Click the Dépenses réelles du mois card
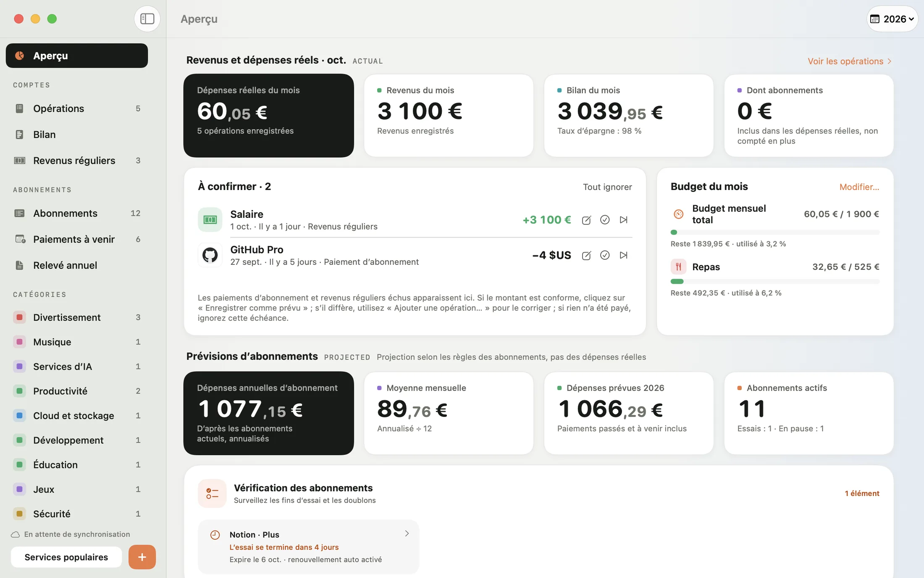The image size is (924, 578). (269, 116)
